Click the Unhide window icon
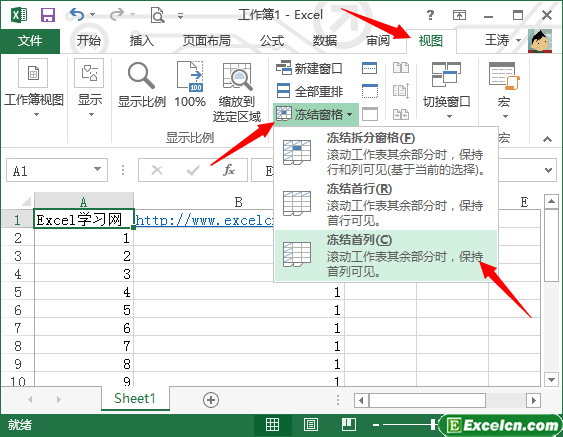The width and height of the screenshot is (563, 437). coord(369,114)
